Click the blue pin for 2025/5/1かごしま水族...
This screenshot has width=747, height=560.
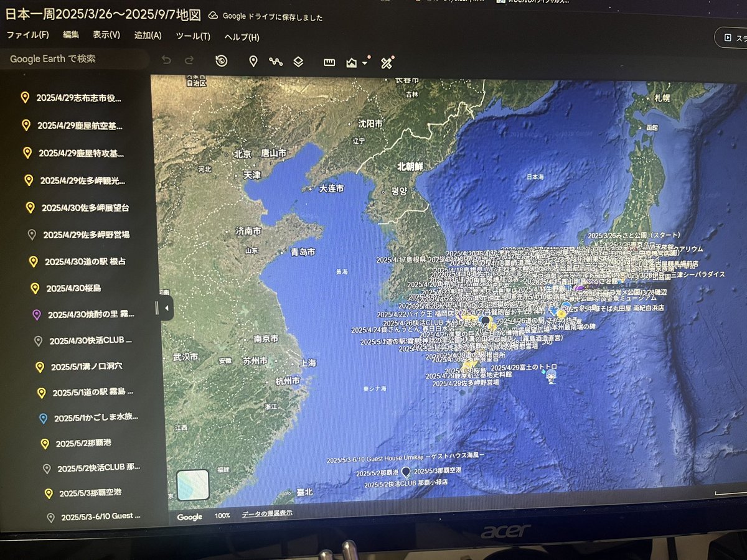click(43, 419)
